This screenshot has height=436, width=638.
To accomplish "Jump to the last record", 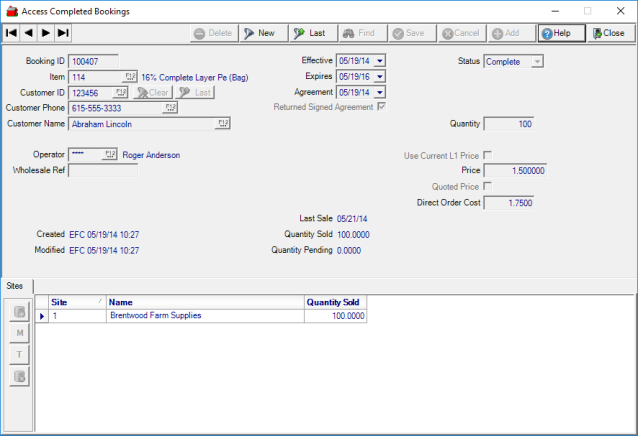I will [x=62, y=33].
